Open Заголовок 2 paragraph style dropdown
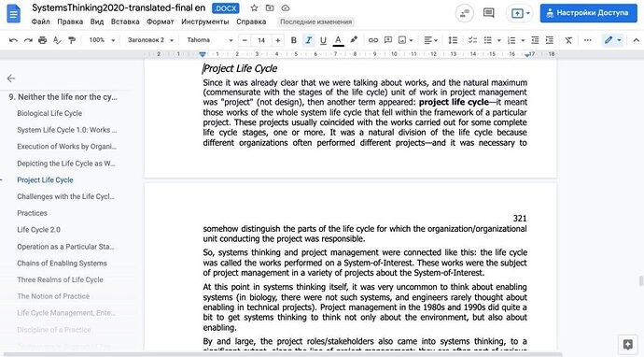 click(x=150, y=40)
